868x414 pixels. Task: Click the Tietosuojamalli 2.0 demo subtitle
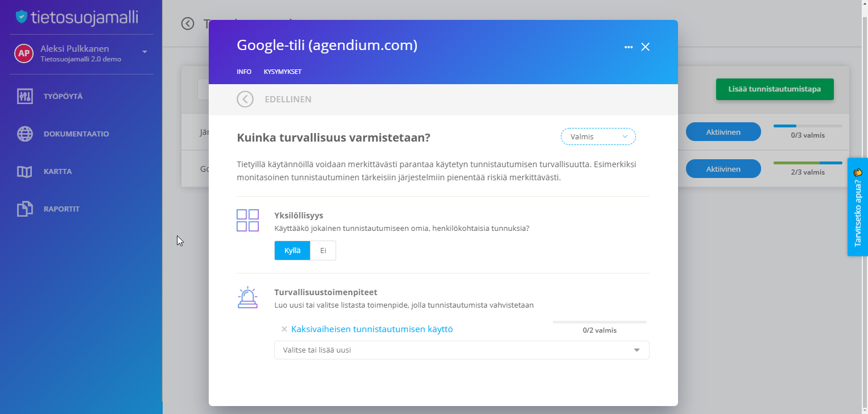[81, 59]
